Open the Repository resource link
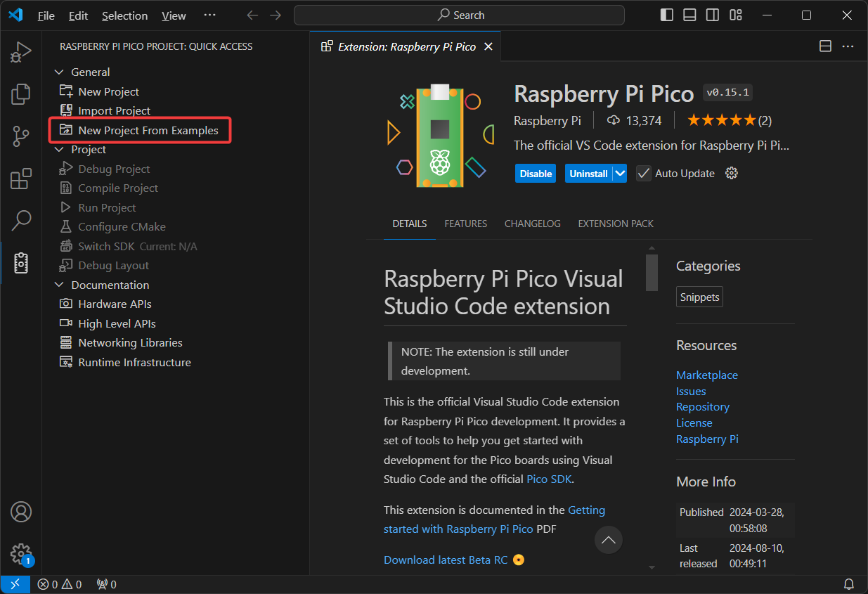868x594 pixels. (703, 407)
